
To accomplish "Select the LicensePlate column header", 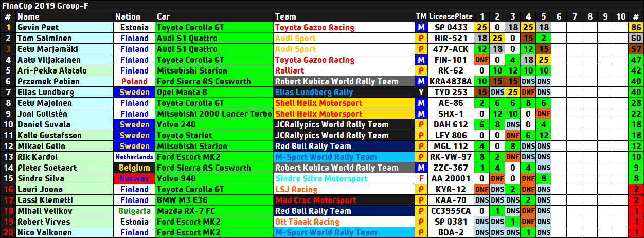I will click(451, 16).
